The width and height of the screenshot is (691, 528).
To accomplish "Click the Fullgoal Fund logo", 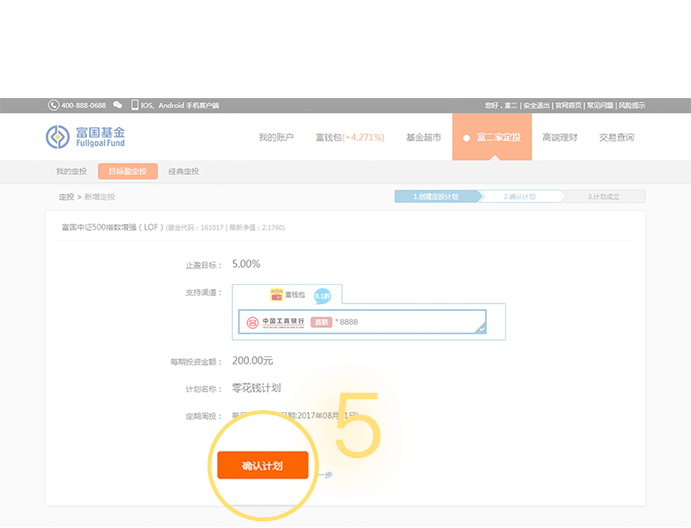I will pos(85,137).
